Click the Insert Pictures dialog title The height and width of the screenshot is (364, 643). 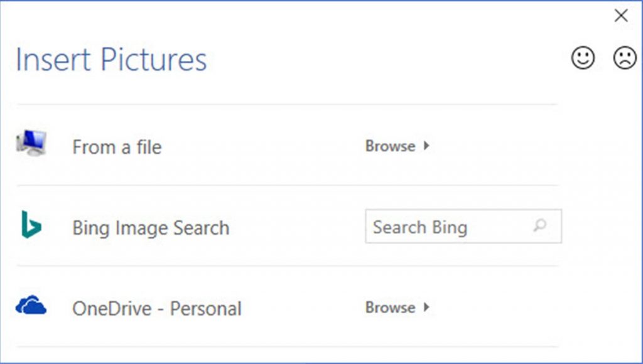pos(111,59)
